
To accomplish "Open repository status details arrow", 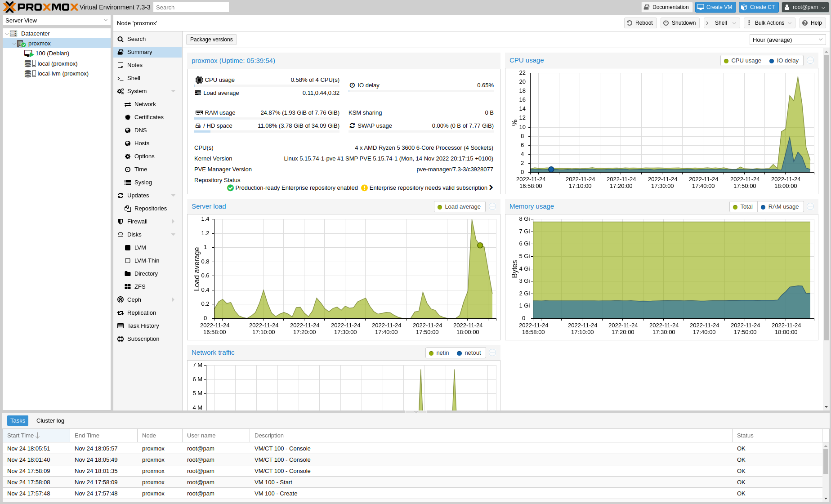I will pos(491,188).
